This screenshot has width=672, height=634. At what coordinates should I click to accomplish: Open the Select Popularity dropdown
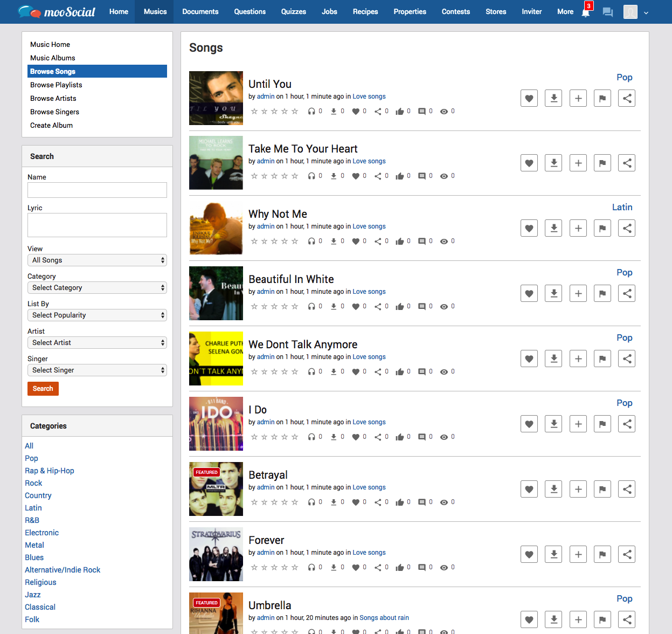pos(97,315)
